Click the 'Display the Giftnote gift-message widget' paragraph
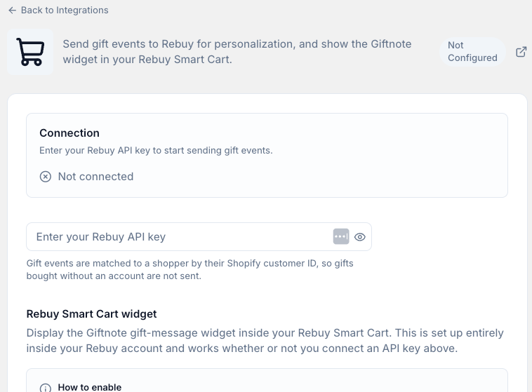This screenshot has width=532, height=392. (265, 340)
